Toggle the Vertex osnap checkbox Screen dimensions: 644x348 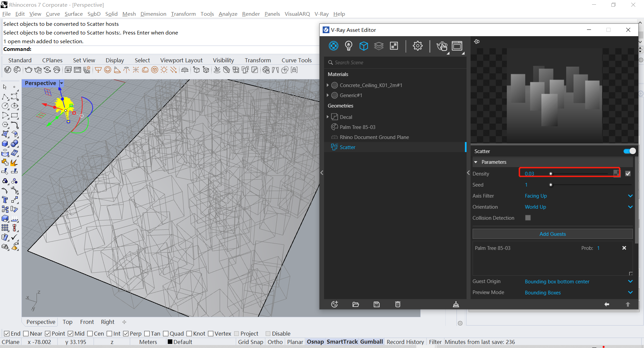click(211, 334)
